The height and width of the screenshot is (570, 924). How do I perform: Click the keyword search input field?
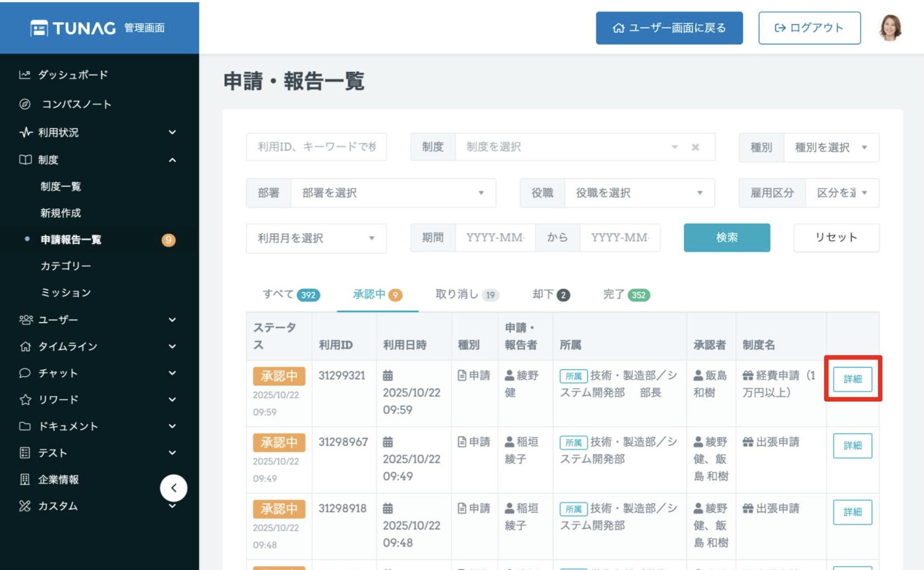point(316,146)
